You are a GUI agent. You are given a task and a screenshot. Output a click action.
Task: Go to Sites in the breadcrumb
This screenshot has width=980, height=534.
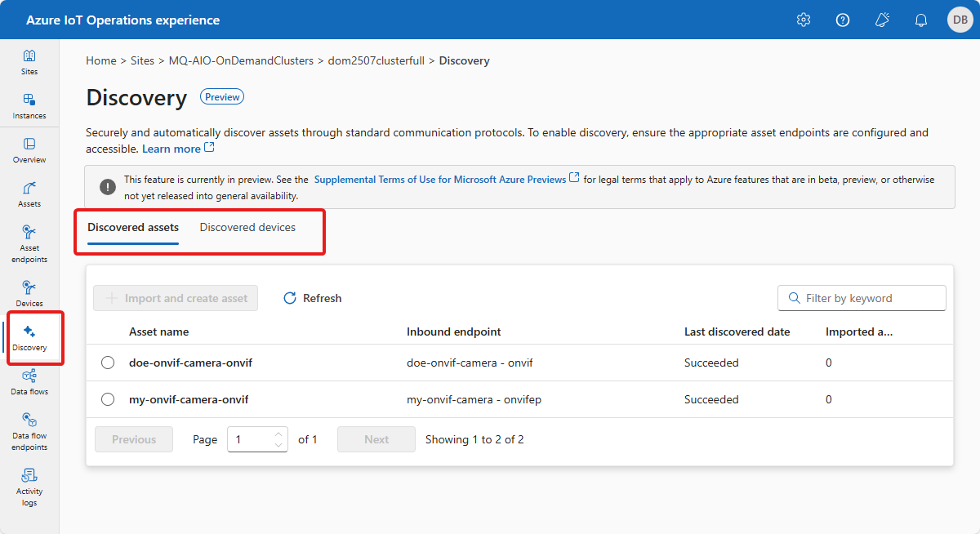[143, 60]
